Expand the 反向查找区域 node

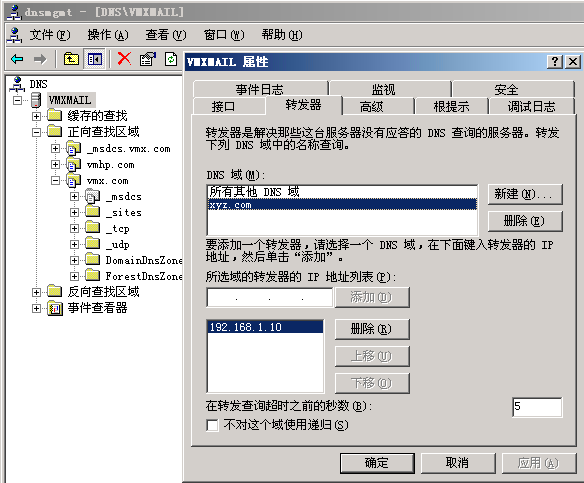(x=36, y=292)
